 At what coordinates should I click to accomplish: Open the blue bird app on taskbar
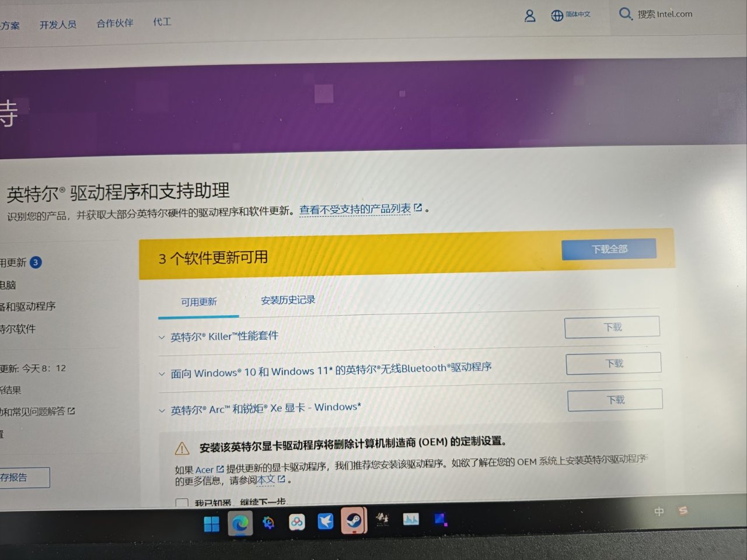coord(325,521)
